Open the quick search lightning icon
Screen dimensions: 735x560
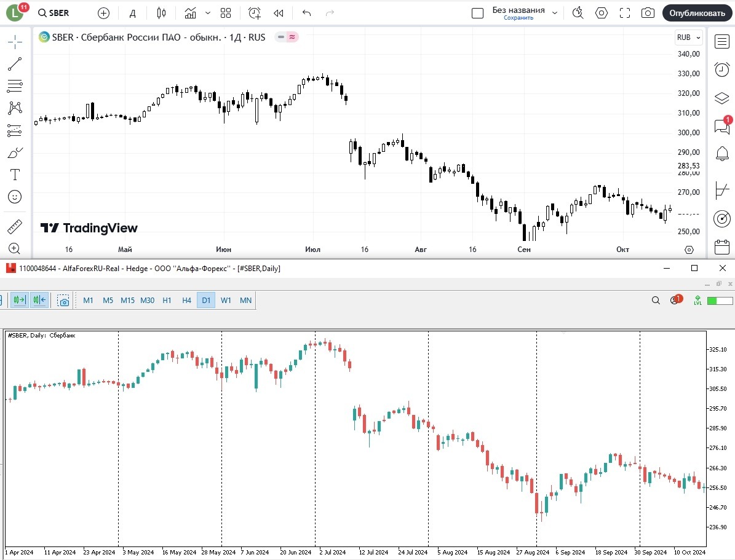click(578, 13)
